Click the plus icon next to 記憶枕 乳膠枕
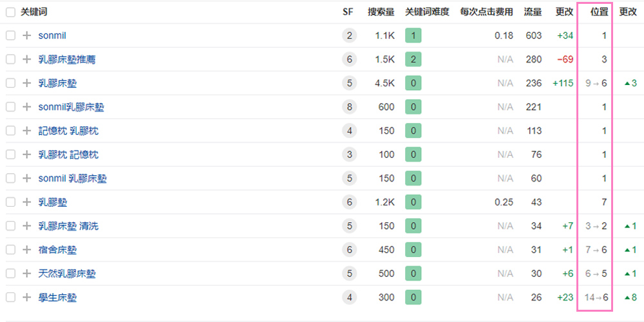Image resolution: width=644 pixels, height=322 pixels. 26,131
